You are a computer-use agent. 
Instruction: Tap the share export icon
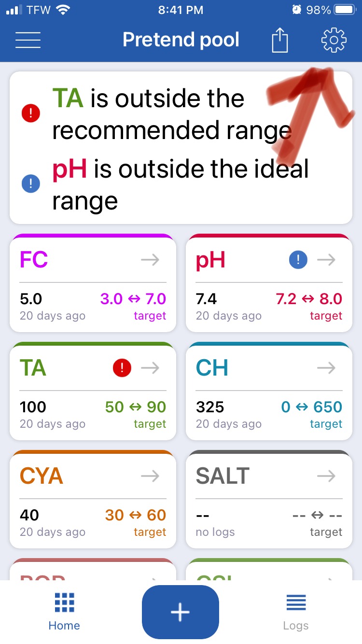tap(279, 40)
